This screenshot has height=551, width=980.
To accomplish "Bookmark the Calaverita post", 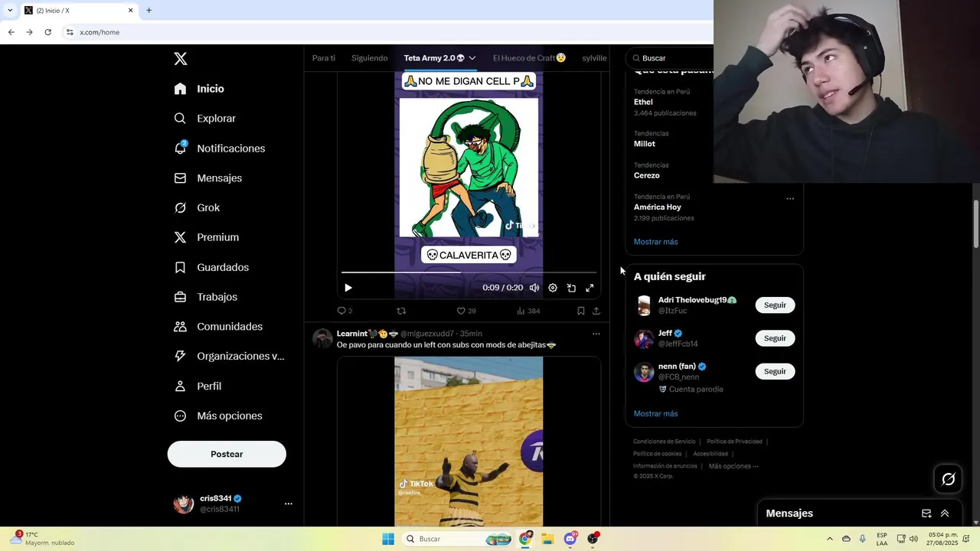I will (x=581, y=311).
